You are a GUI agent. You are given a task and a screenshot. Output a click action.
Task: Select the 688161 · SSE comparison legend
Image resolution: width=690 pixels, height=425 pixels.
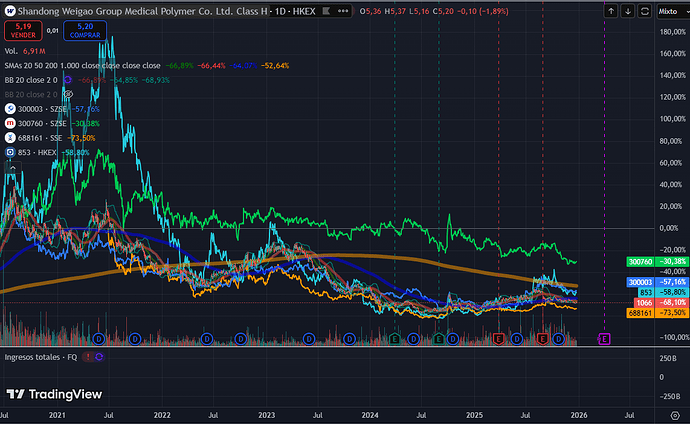click(x=40, y=138)
